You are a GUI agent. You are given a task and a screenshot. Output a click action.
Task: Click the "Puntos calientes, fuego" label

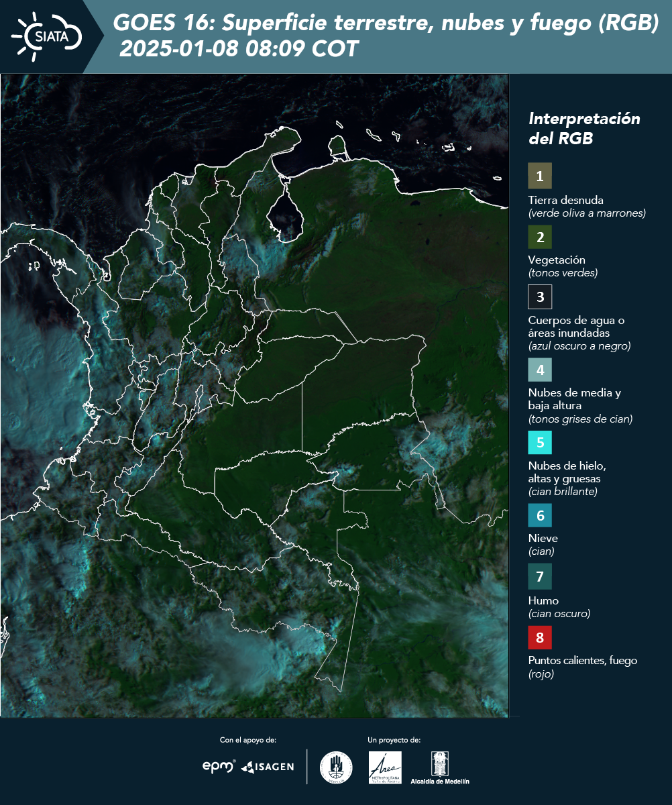click(583, 661)
